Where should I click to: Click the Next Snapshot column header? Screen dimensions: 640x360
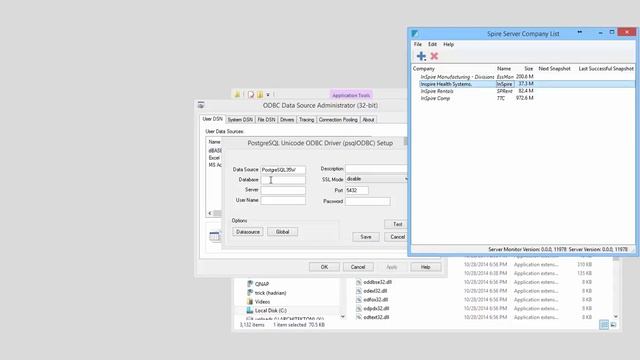coord(554,69)
